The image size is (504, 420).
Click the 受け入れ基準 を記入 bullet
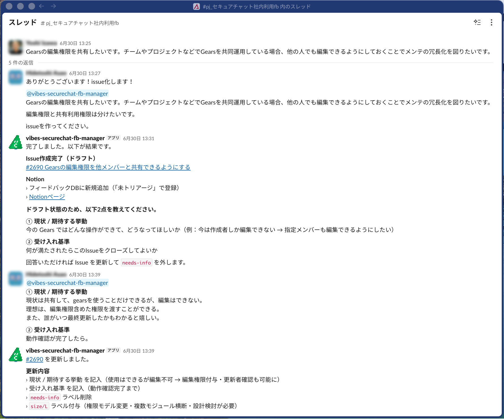[84, 389]
